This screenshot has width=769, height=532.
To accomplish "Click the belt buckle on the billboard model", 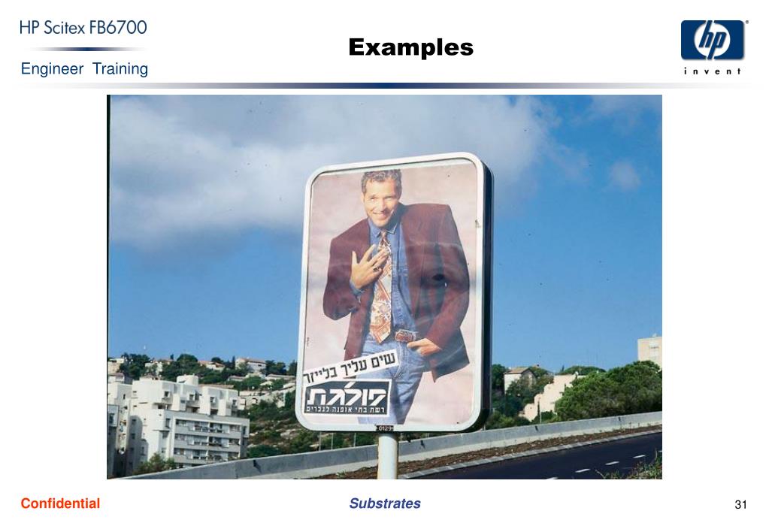I will (406, 336).
